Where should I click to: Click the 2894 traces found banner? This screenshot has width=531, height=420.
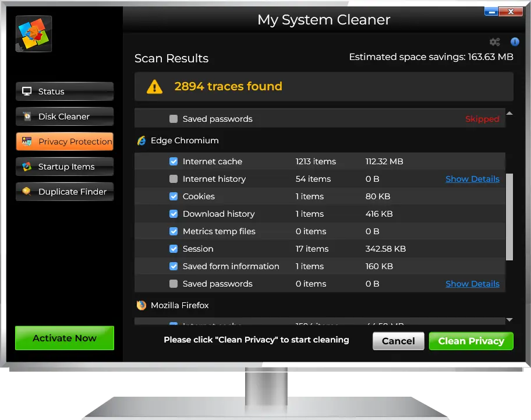pos(324,86)
